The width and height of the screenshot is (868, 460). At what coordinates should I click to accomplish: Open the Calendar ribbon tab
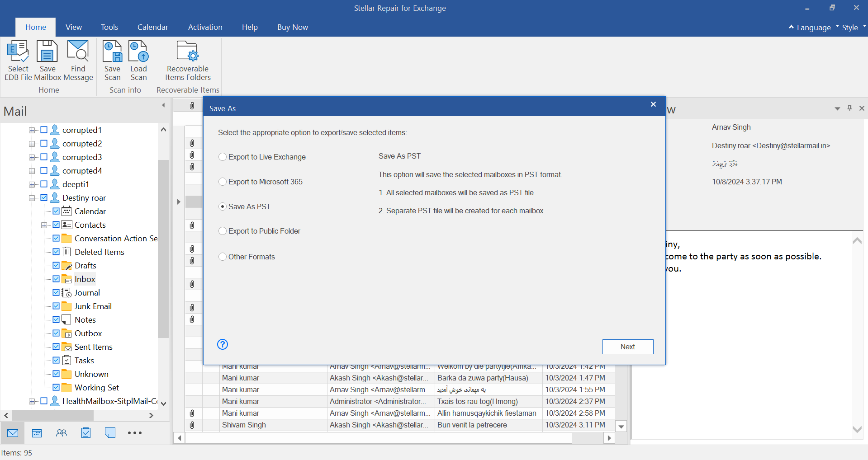[152, 27]
